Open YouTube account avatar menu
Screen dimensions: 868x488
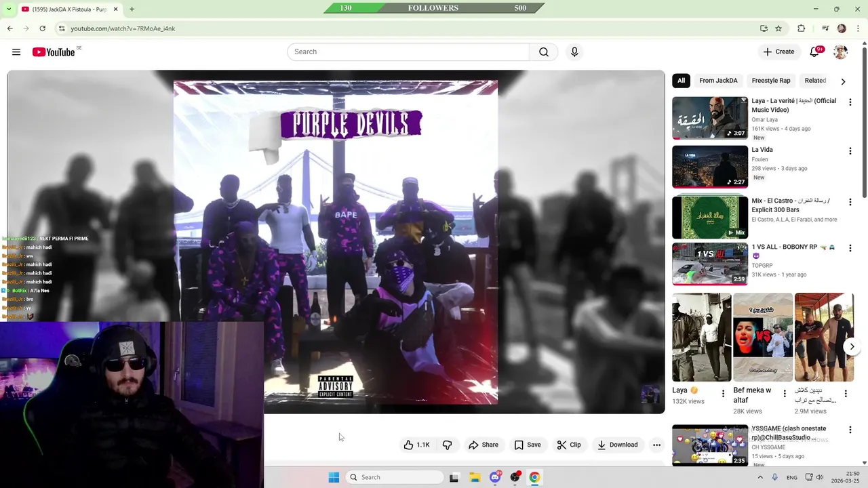(x=840, y=52)
